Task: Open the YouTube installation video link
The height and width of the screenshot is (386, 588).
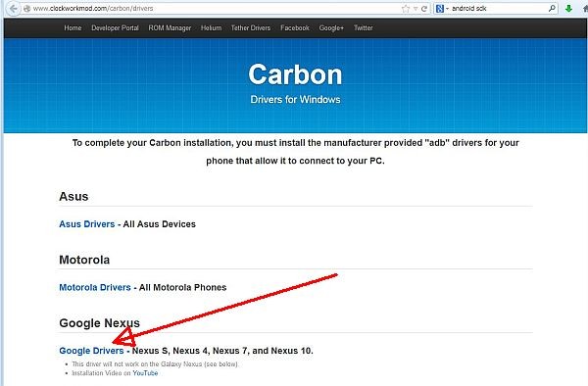Action: point(145,373)
